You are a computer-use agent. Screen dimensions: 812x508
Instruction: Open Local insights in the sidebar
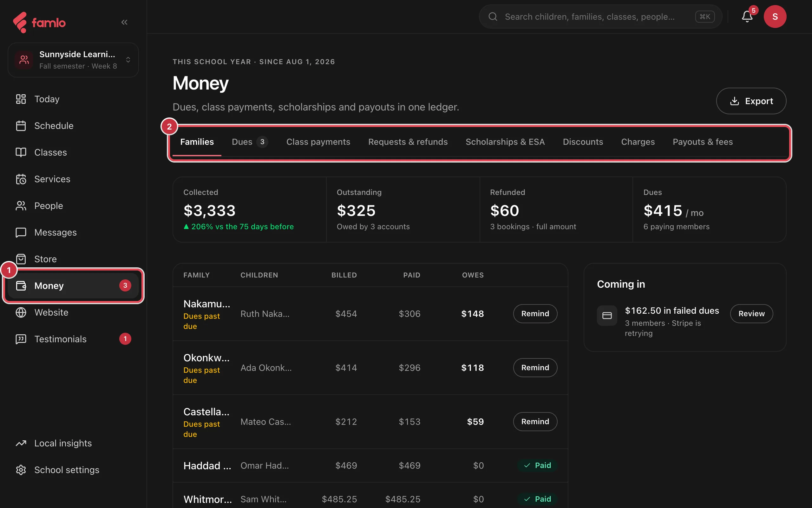point(73,443)
